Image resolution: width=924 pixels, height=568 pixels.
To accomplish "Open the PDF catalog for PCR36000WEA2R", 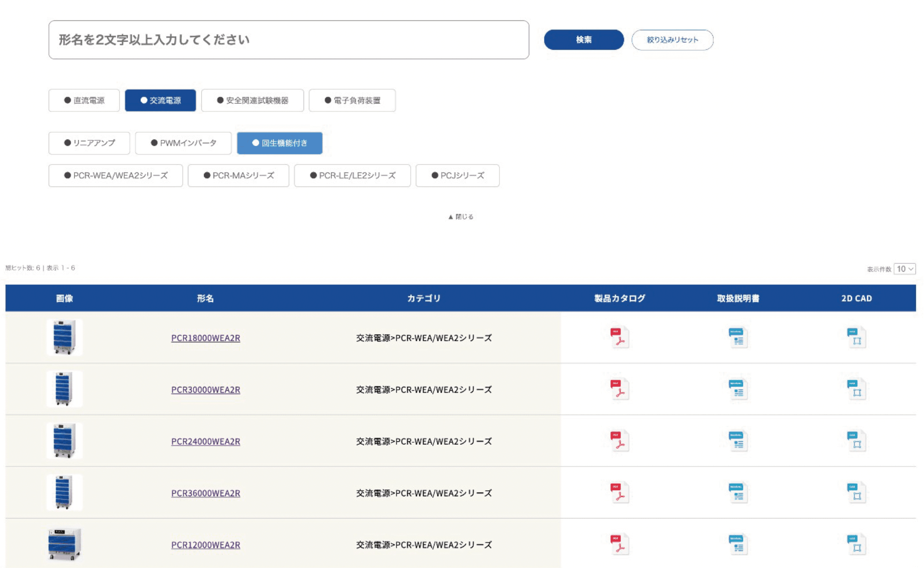I will coord(619,493).
